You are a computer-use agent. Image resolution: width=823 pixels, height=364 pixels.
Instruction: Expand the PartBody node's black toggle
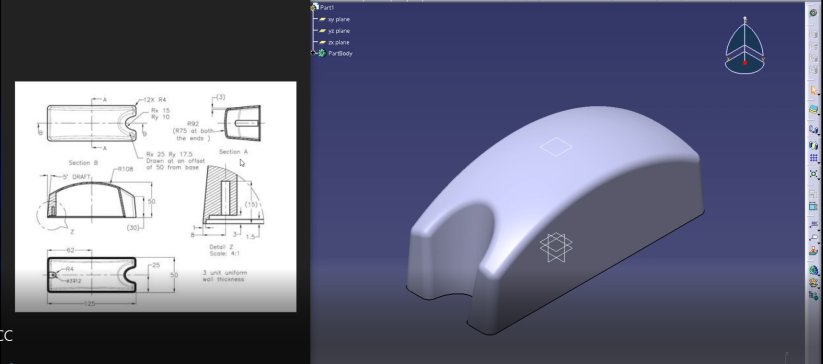[x=313, y=53]
